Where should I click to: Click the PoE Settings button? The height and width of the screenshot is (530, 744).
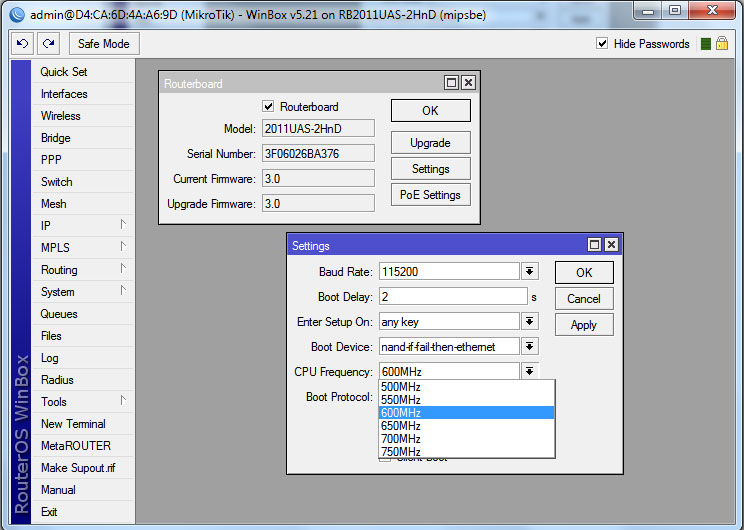[430, 195]
